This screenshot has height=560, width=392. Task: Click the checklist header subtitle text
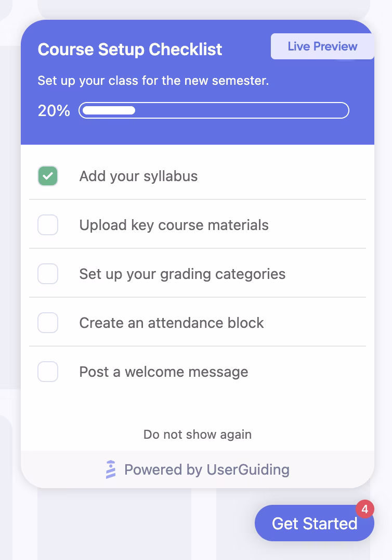(x=153, y=81)
